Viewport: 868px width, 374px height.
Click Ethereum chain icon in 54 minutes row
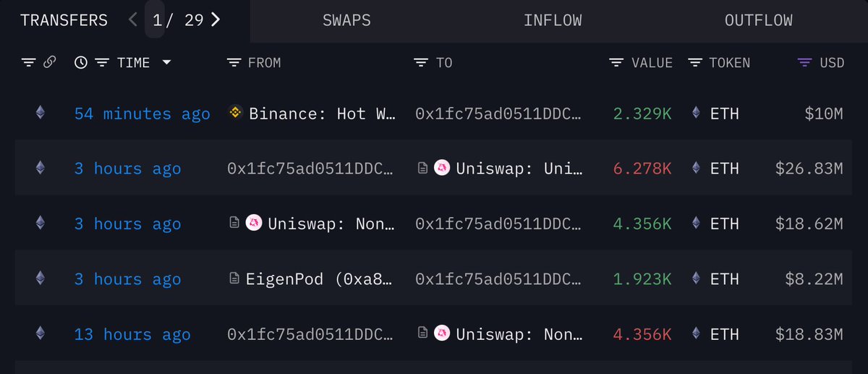pos(41,113)
